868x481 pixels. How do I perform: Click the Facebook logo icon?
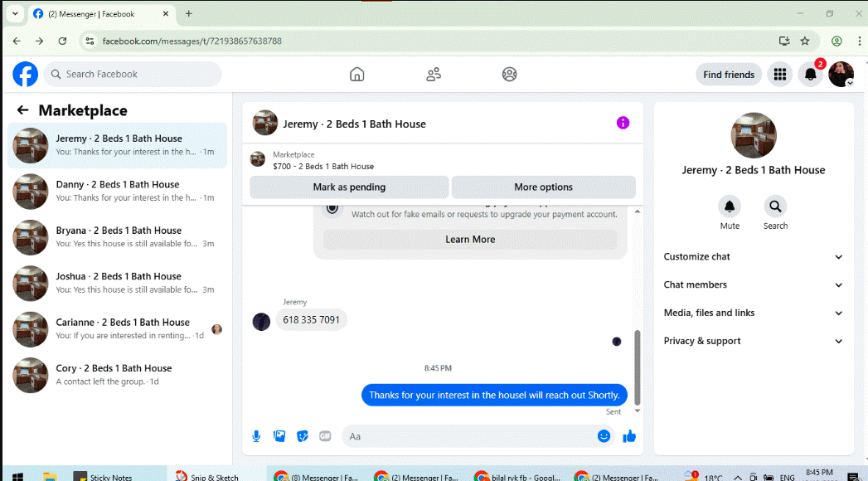(26, 74)
